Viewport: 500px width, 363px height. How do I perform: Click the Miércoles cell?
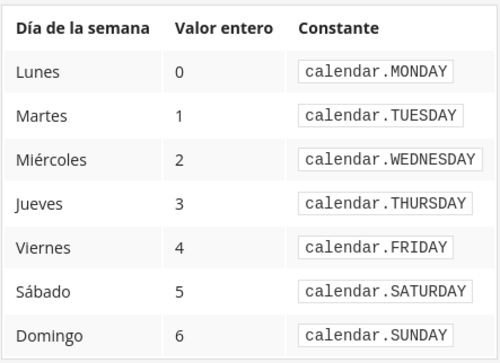click(83, 160)
